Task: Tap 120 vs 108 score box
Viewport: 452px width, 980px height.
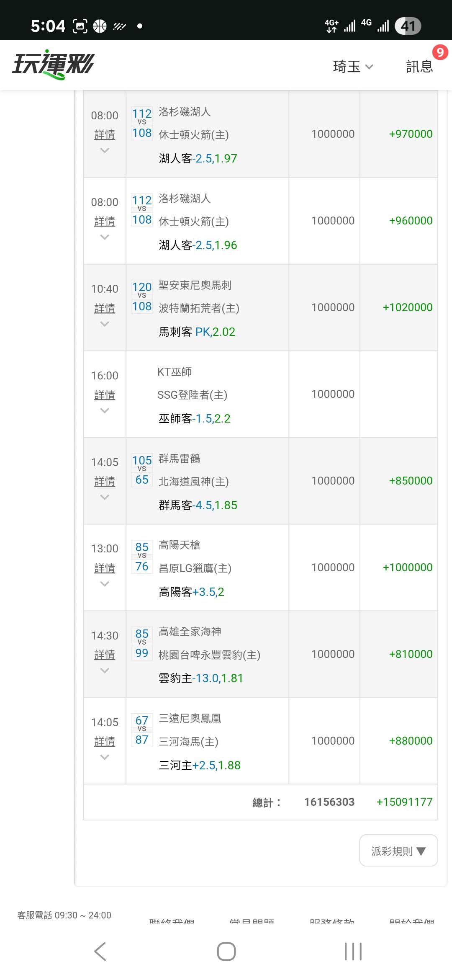Action: [142, 297]
